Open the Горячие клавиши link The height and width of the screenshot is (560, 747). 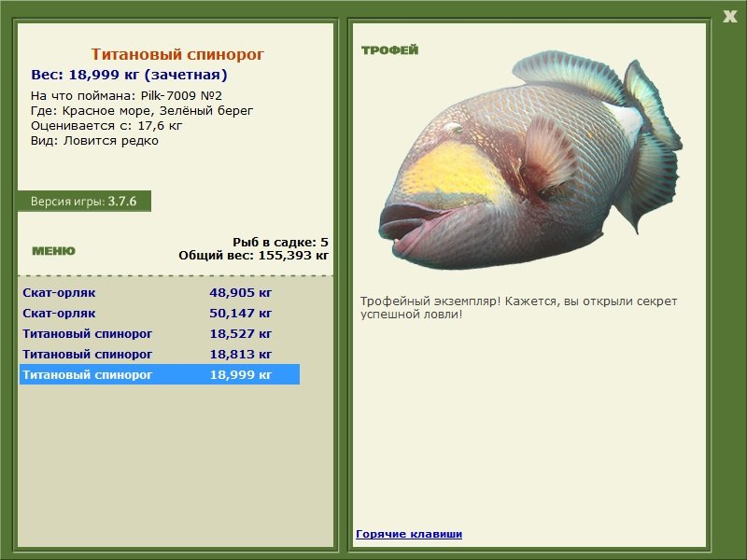click(x=409, y=534)
